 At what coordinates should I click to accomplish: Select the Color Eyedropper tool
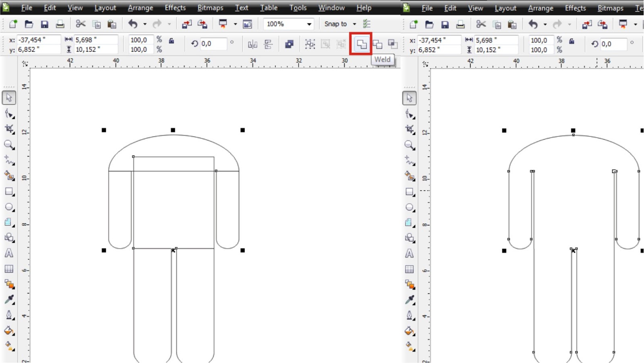click(x=9, y=300)
